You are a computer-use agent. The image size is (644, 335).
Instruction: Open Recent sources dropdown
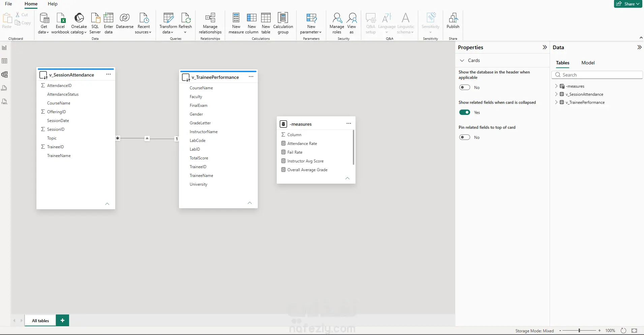[144, 23]
